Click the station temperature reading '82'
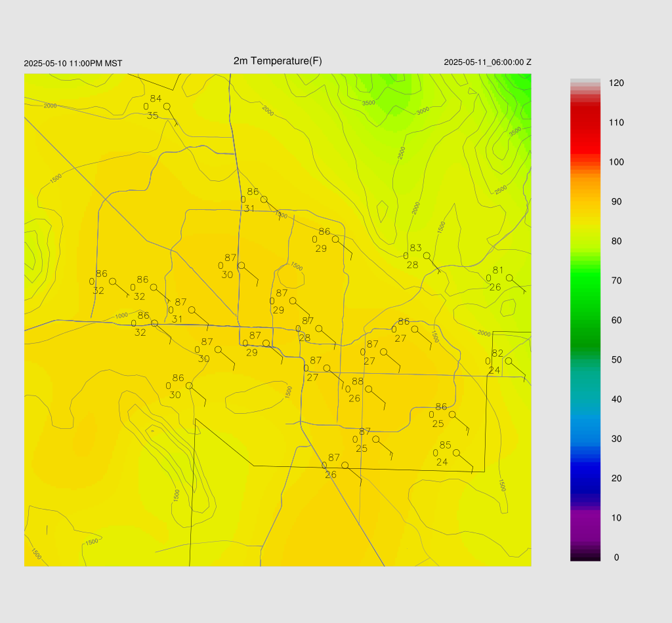This screenshot has height=623, width=672. click(497, 353)
